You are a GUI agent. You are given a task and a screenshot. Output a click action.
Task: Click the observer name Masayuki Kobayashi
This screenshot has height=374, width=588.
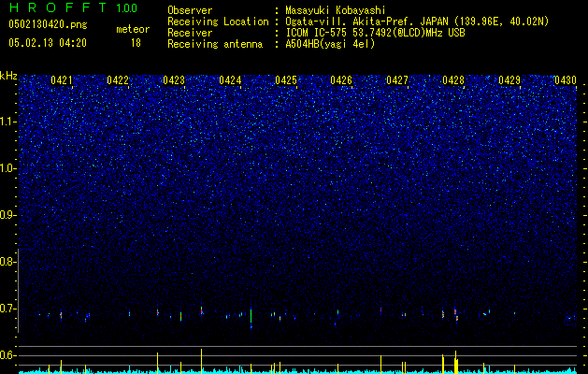tap(336, 11)
